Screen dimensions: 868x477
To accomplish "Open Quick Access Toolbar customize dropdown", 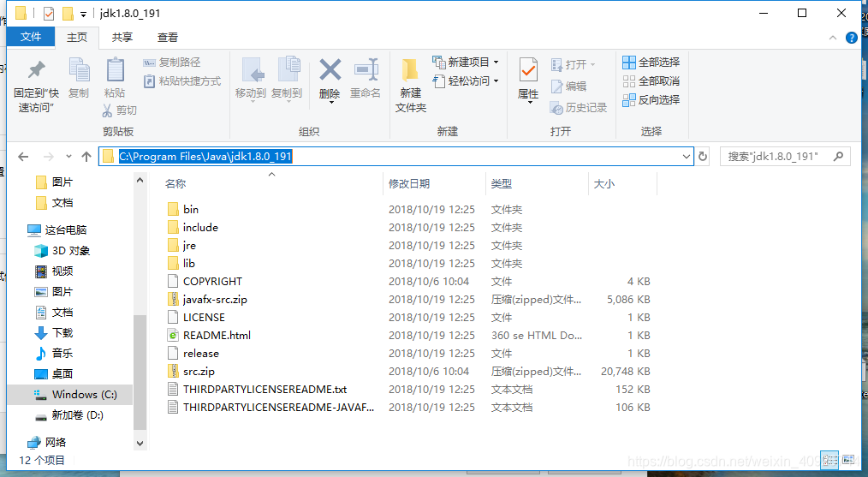I will (x=83, y=14).
